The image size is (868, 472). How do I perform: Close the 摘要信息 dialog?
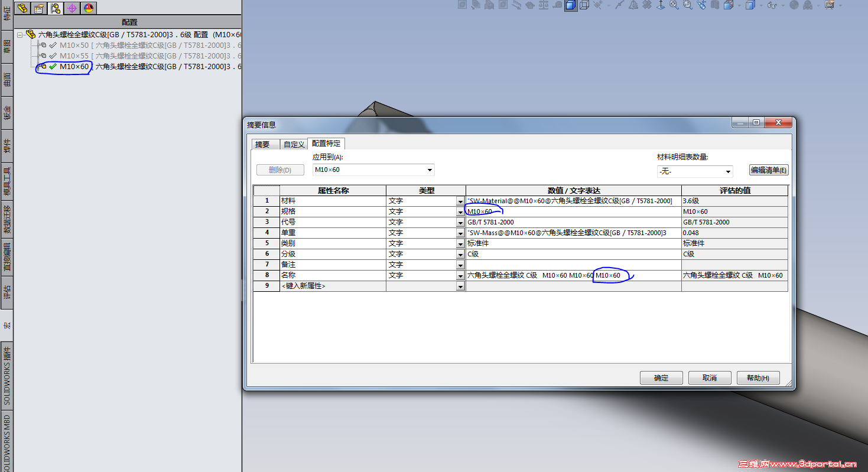click(x=778, y=122)
